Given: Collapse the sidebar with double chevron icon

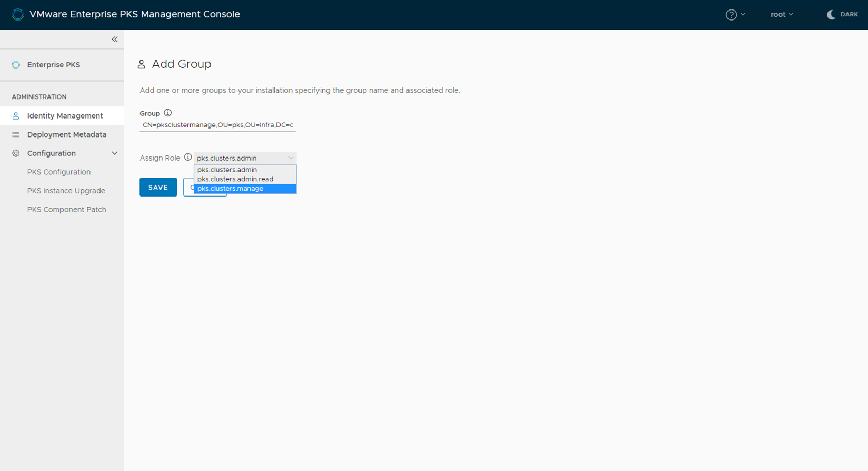Looking at the screenshot, I should coord(115,40).
